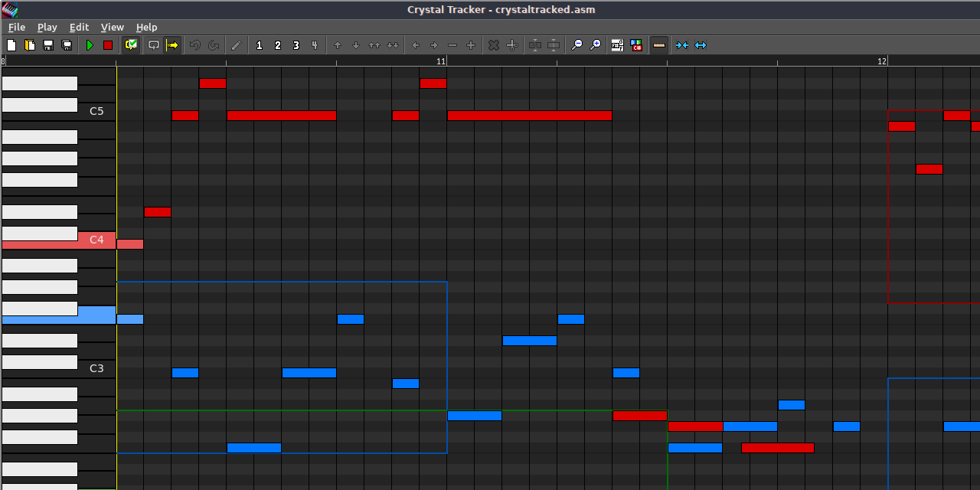Click measure 11 on the timeline ruler
The image size is (980, 490).
coord(441,60)
